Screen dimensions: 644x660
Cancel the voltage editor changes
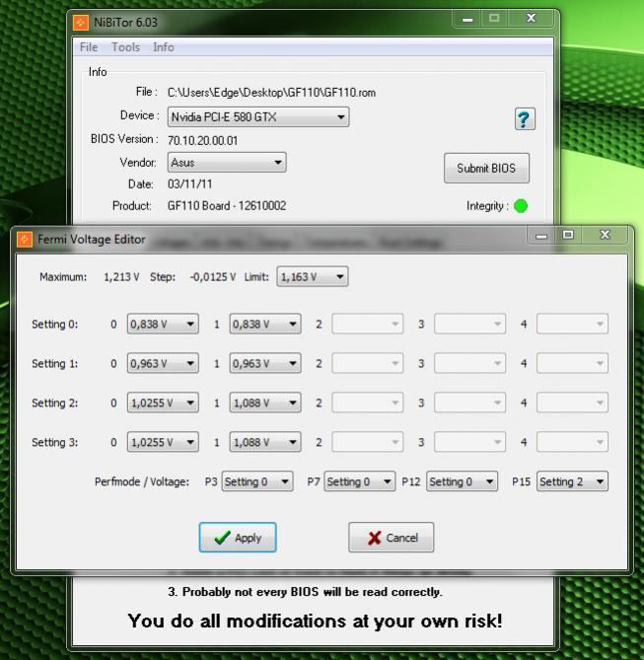point(391,538)
